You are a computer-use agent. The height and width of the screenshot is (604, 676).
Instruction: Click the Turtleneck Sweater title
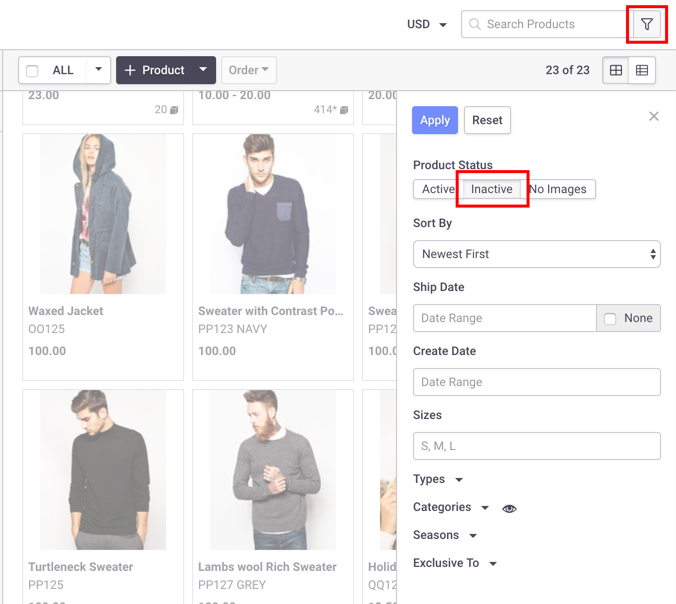pos(81,566)
